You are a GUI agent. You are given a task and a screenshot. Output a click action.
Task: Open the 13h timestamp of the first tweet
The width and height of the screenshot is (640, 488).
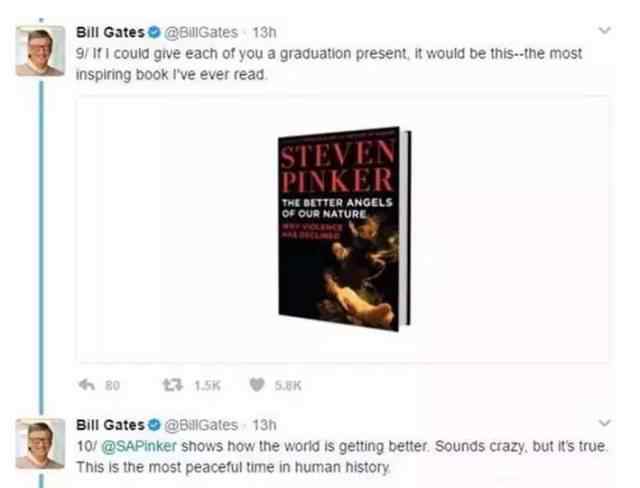pyautogui.click(x=264, y=32)
